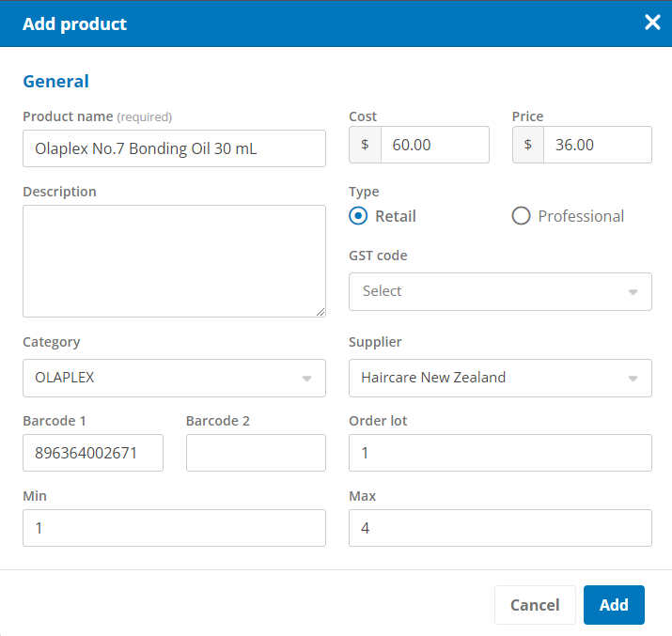Click the General section heading
The image size is (672, 636).
click(x=55, y=82)
